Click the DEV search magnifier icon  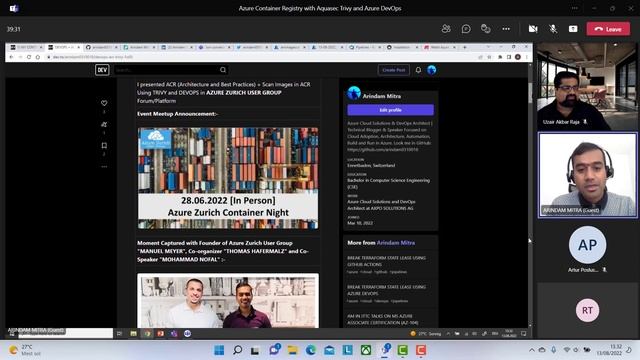point(223,70)
